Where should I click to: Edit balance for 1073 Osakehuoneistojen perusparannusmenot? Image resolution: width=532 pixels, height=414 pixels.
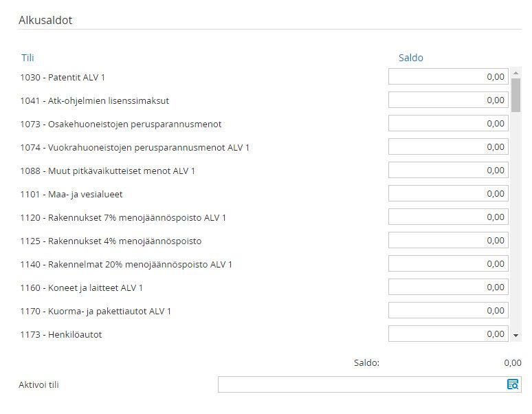(x=448, y=124)
